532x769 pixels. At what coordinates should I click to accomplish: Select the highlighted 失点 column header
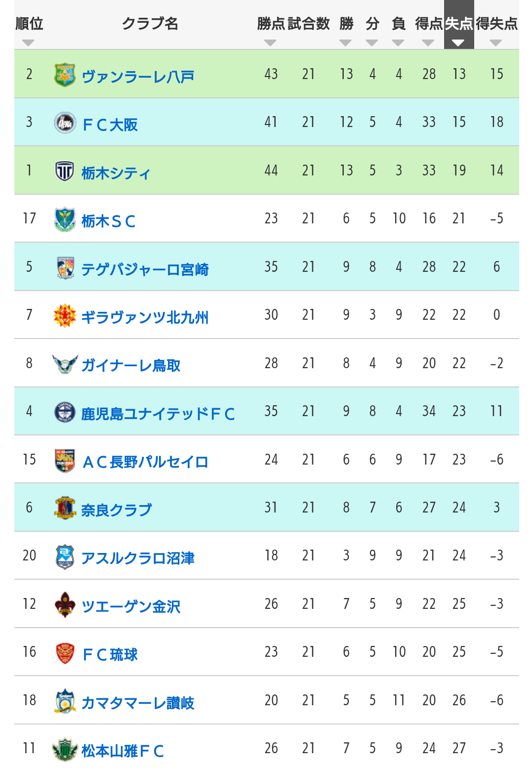tap(459, 25)
